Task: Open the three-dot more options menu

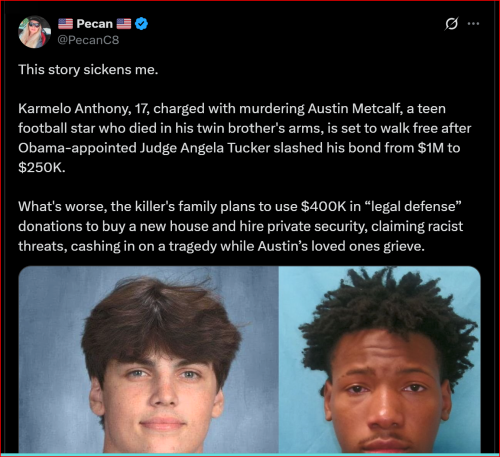Action: [473, 24]
